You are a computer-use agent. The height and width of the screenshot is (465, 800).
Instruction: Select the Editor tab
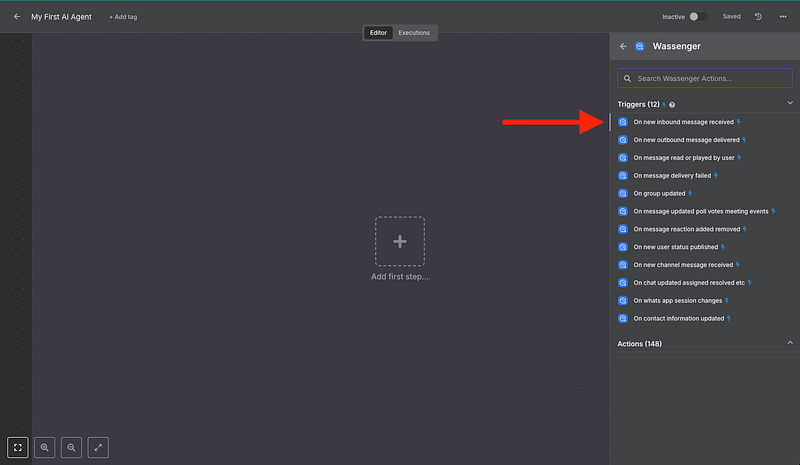[x=379, y=33]
